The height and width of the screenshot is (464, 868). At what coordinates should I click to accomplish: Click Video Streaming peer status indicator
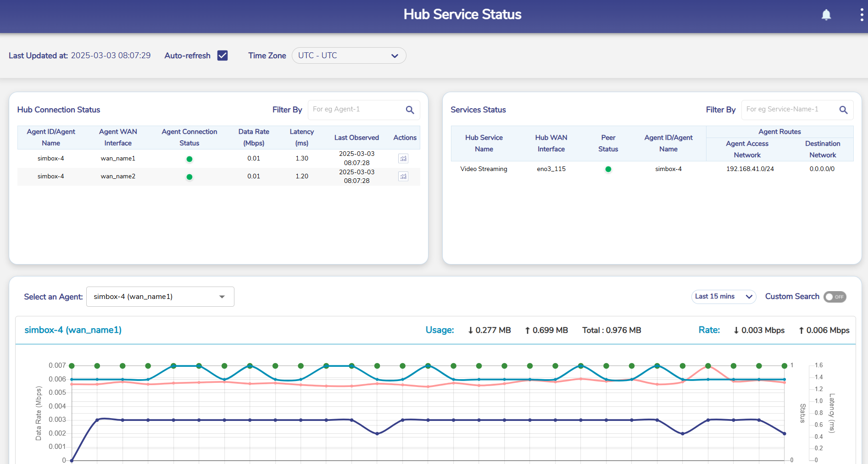click(608, 169)
